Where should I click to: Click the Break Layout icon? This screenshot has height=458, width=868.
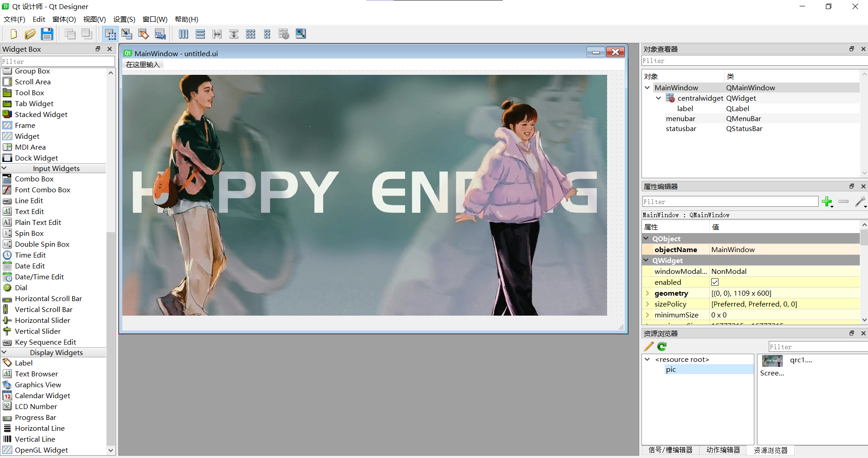pos(284,34)
